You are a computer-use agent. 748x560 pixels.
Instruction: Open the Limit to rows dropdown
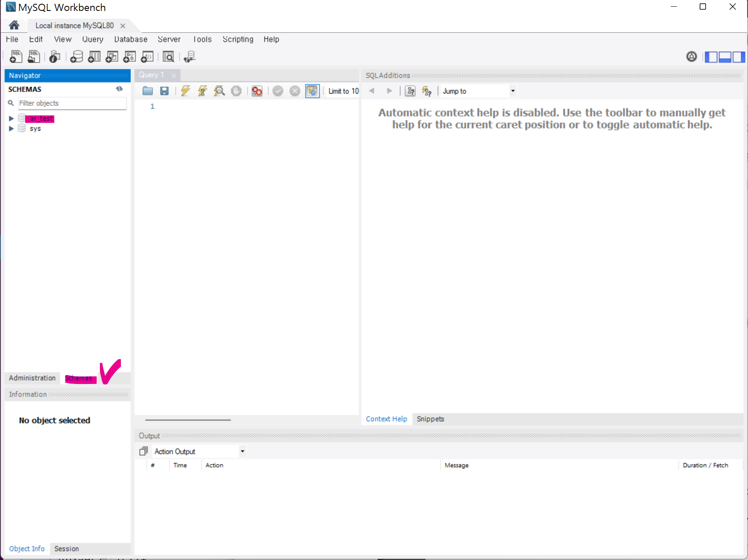point(343,91)
